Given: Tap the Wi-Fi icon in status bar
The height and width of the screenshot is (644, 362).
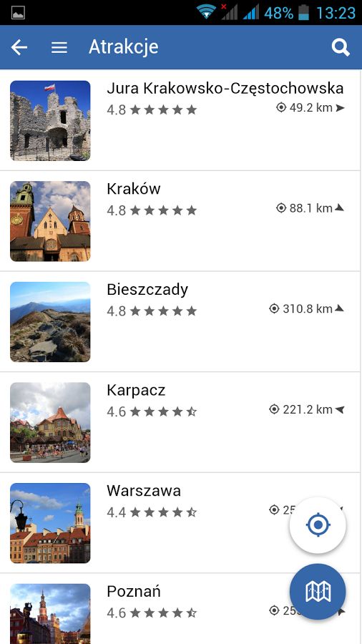Looking at the screenshot, I should (206, 11).
